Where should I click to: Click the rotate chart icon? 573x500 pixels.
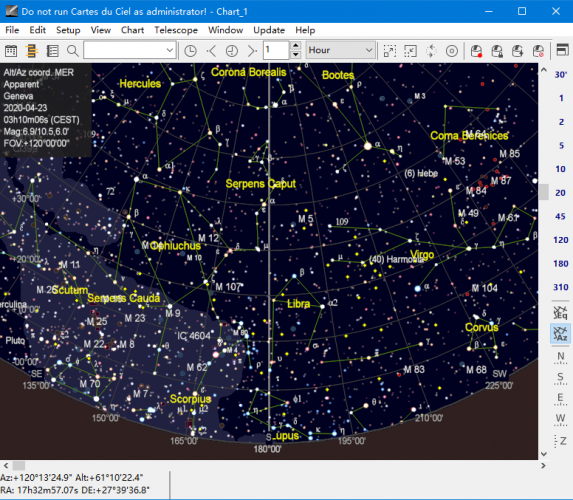431,51
